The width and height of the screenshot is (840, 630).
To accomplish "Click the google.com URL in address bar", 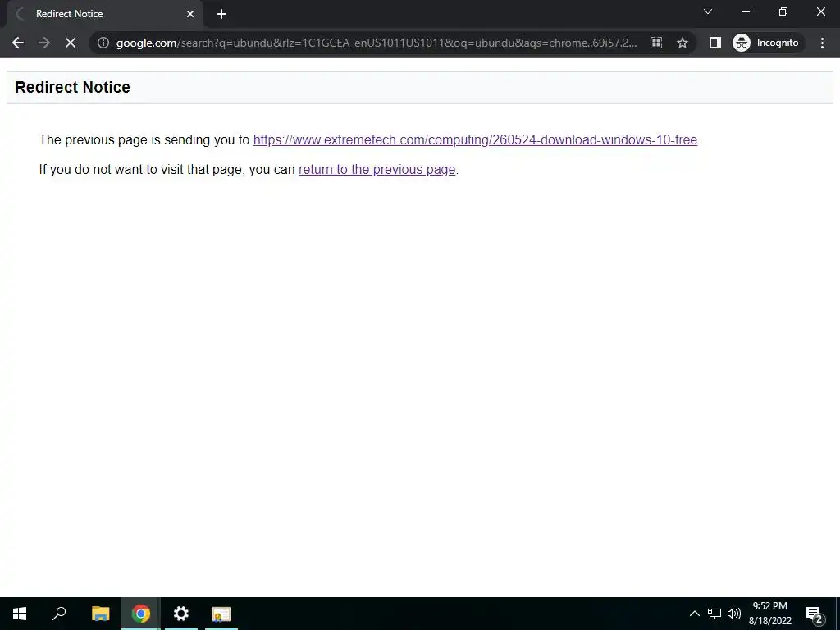I will click(376, 43).
